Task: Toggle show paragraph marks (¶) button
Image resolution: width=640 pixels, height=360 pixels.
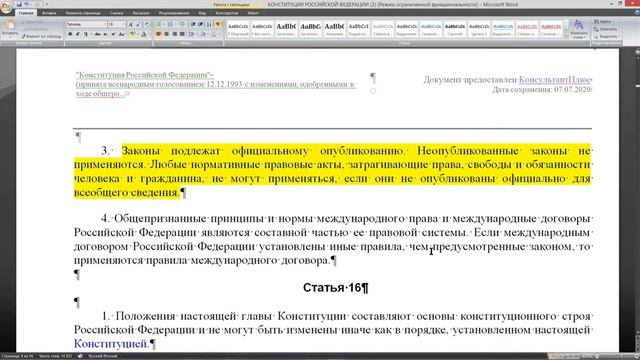Action: tap(218, 24)
